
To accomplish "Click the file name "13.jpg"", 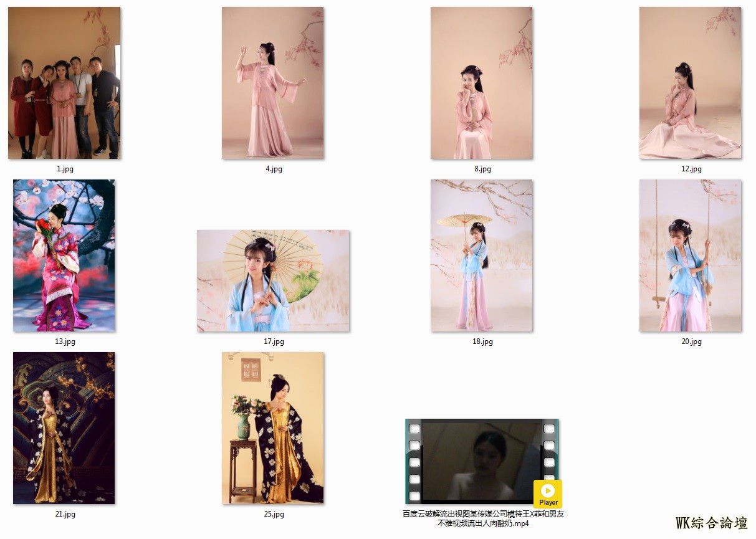I will (65, 341).
